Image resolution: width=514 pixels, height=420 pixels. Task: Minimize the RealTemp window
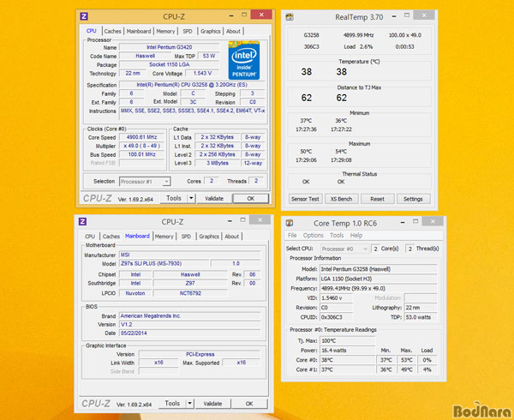point(394,15)
